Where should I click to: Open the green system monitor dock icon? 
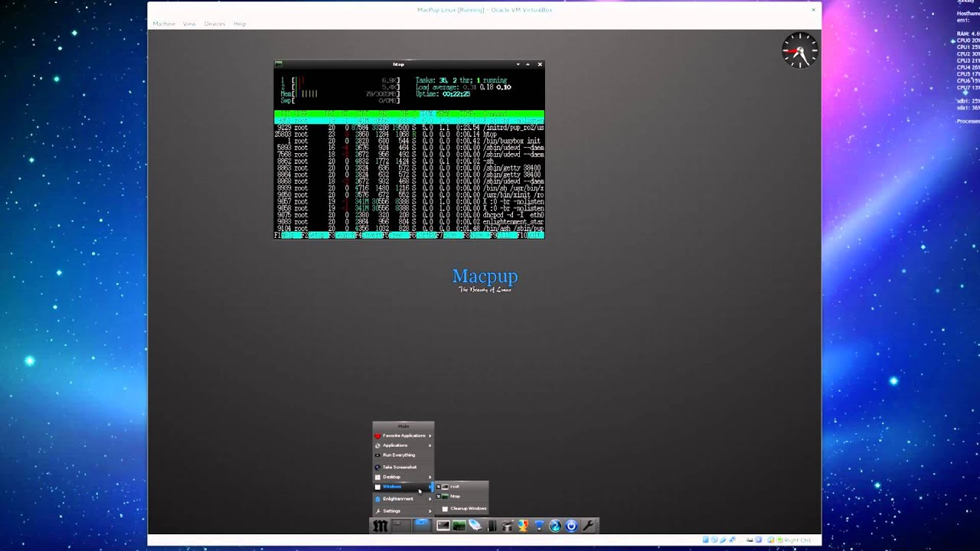click(459, 526)
